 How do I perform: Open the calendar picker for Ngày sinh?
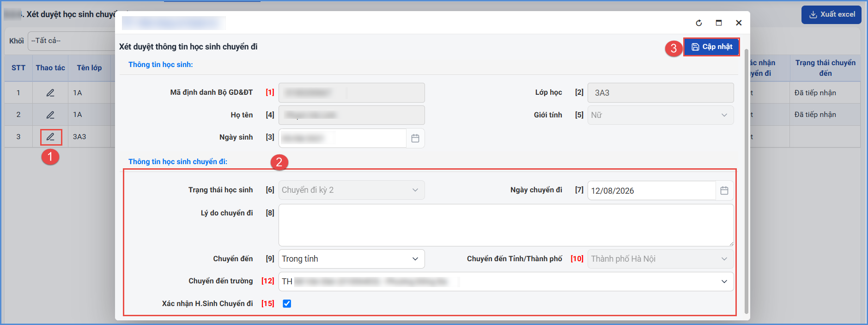(x=415, y=138)
